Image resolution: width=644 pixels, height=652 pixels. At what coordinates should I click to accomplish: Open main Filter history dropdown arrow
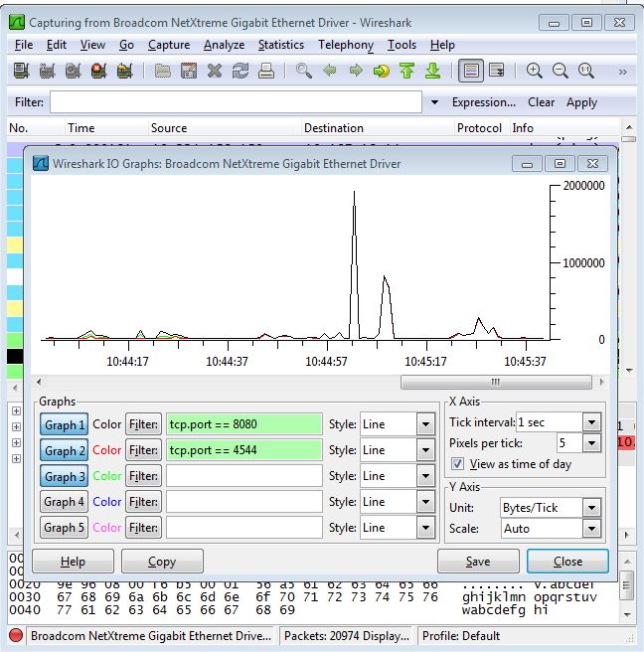(434, 102)
